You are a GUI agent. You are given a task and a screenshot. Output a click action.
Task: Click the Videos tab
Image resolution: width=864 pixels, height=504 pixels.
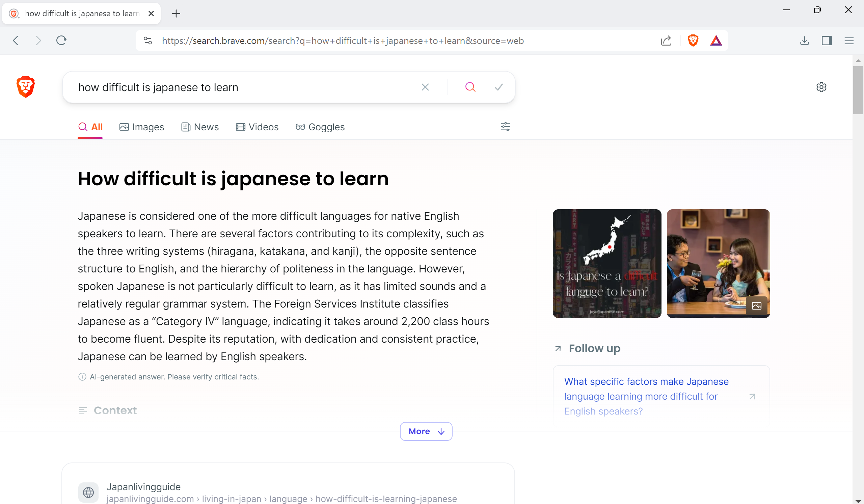click(x=258, y=127)
